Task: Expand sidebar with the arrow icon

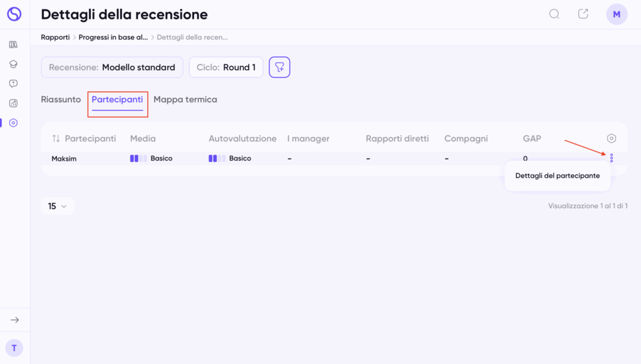Action: click(15, 320)
